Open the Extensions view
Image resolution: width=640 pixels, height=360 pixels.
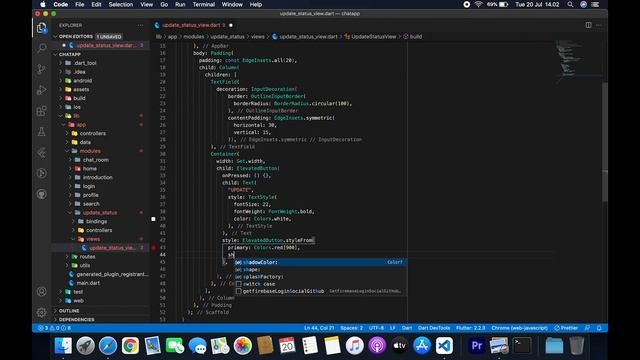point(42,111)
